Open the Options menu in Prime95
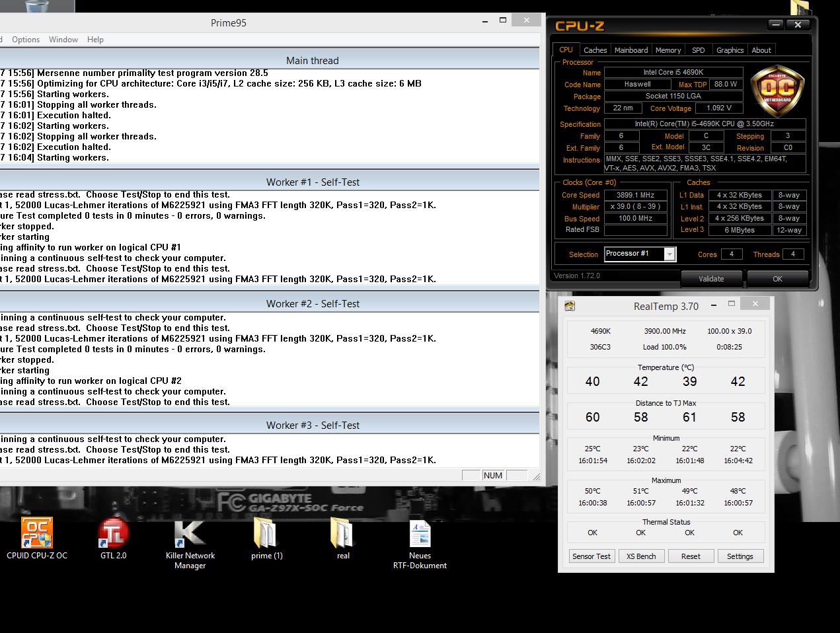Viewport: 840px width, 633px height. 26,40
